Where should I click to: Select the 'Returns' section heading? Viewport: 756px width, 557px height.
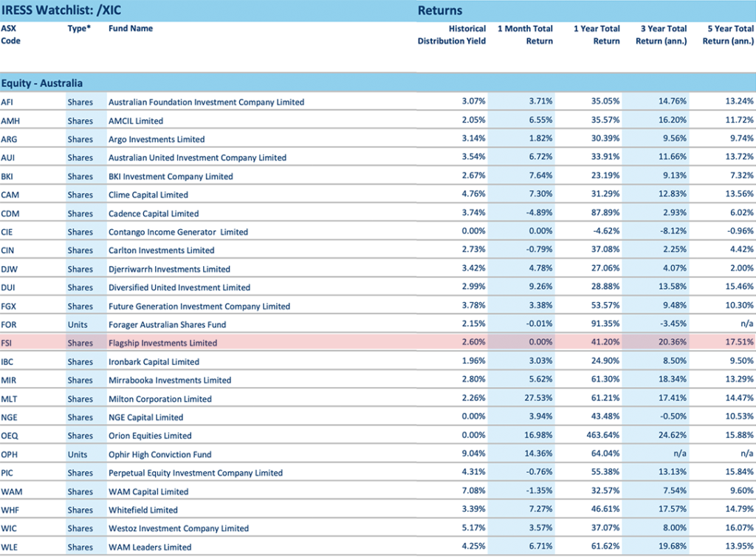[x=440, y=10]
